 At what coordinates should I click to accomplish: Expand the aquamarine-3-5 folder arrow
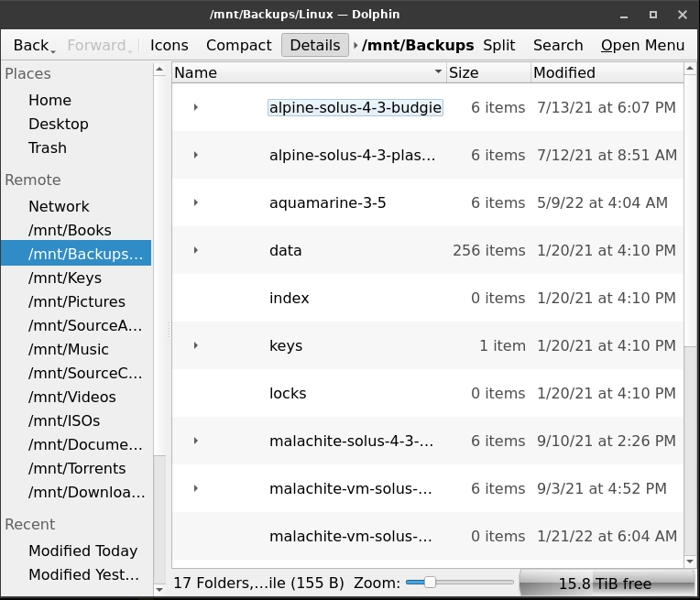196,202
